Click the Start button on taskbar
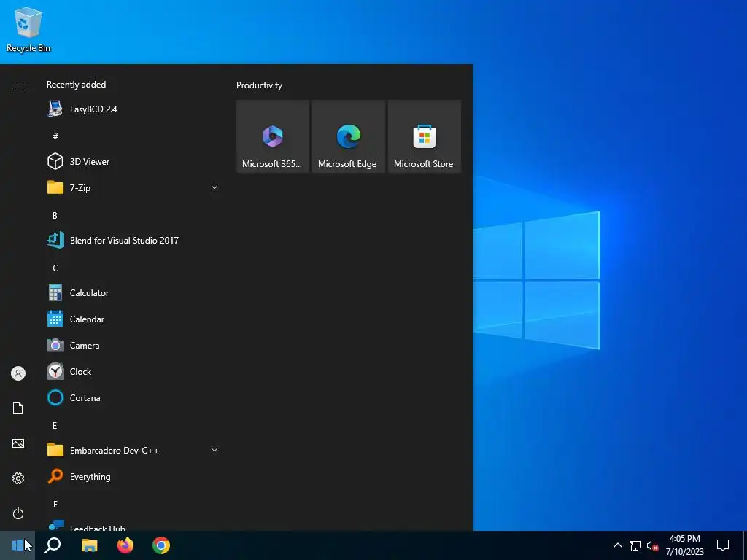The width and height of the screenshot is (747, 560). [18, 545]
